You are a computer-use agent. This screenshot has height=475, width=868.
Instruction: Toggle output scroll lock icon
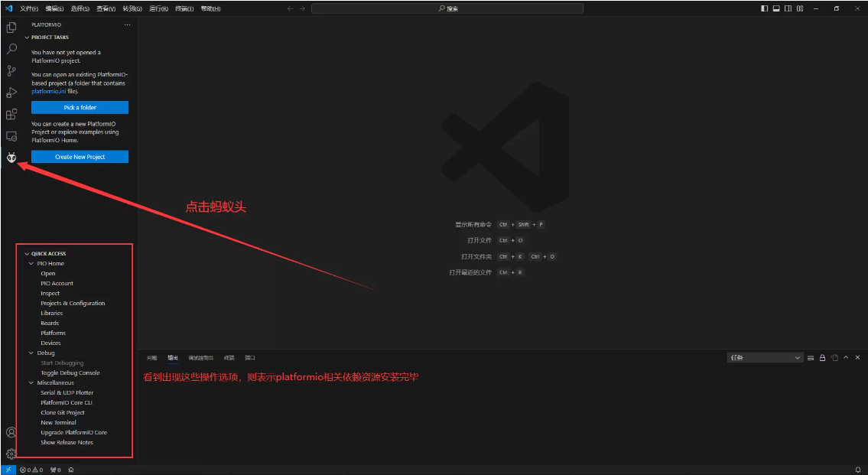(x=823, y=358)
